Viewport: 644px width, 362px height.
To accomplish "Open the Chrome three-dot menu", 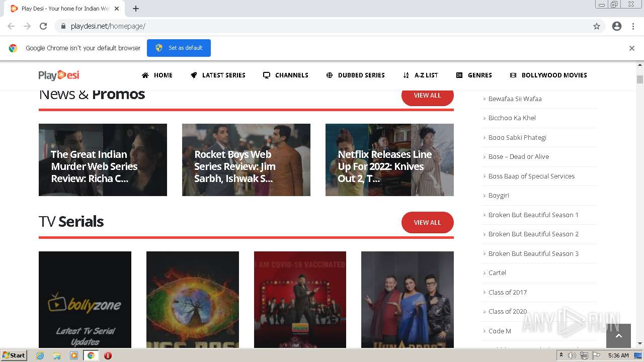I will pyautogui.click(x=633, y=26).
